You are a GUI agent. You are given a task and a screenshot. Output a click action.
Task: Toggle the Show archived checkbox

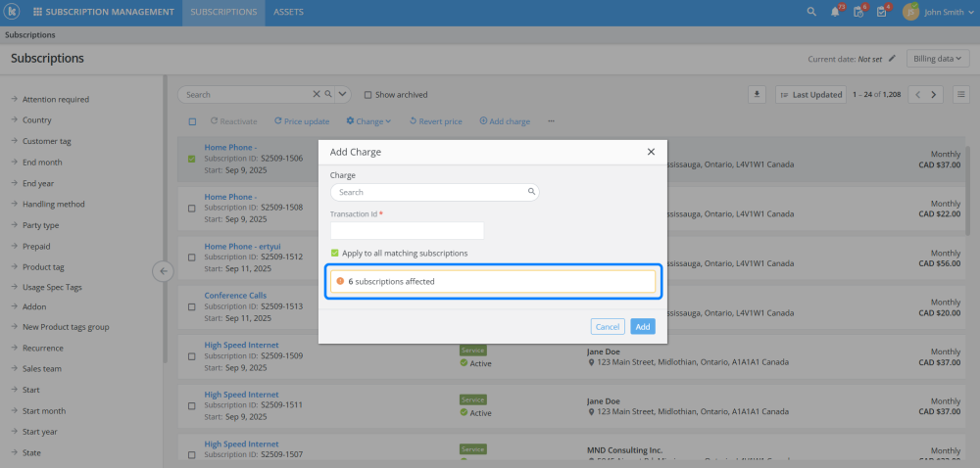click(x=367, y=95)
